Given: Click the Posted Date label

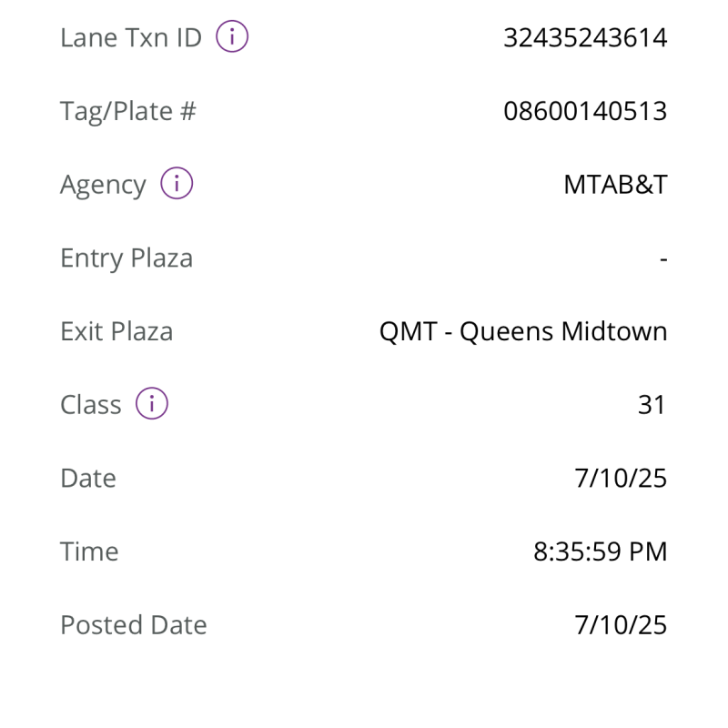Looking at the screenshot, I should click(134, 625).
